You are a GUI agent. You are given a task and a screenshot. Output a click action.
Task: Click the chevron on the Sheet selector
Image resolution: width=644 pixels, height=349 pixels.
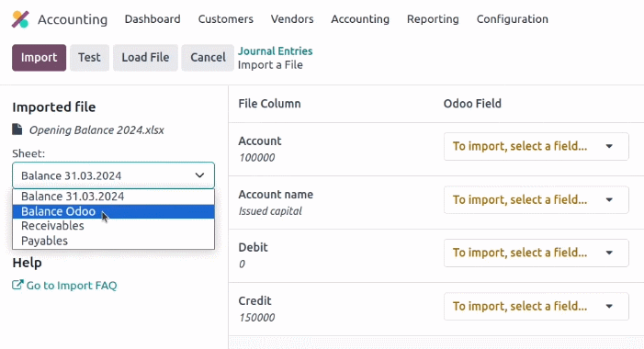pos(199,175)
